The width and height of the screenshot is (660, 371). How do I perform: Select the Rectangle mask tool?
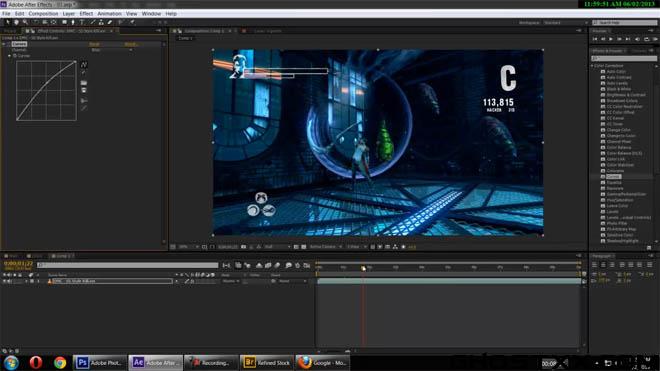[x=64, y=22]
